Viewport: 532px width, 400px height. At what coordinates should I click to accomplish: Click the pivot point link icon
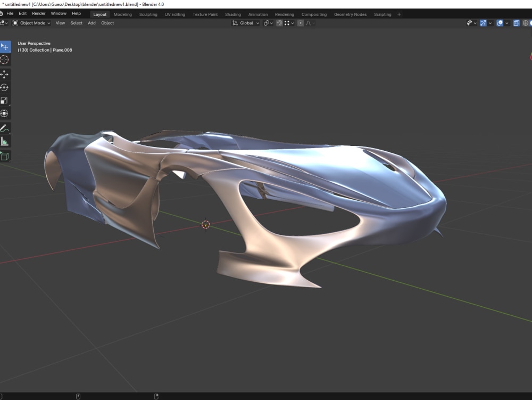[x=267, y=23]
